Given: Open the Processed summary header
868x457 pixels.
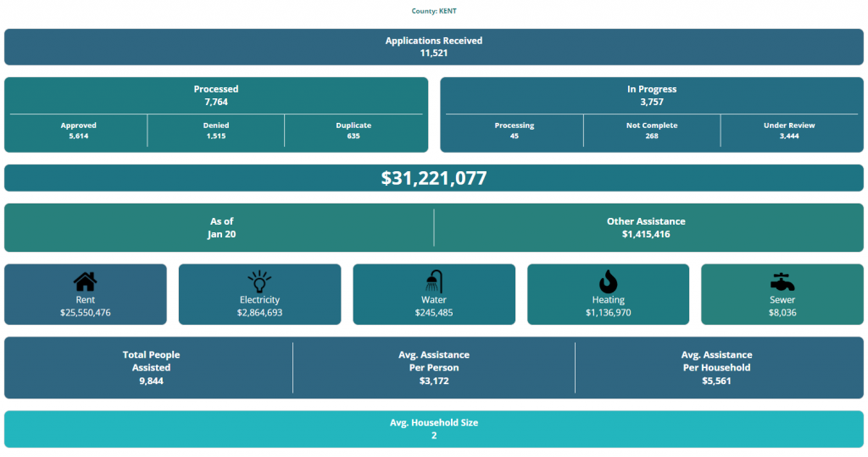Looking at the screenshot, I should coord(216,95).
